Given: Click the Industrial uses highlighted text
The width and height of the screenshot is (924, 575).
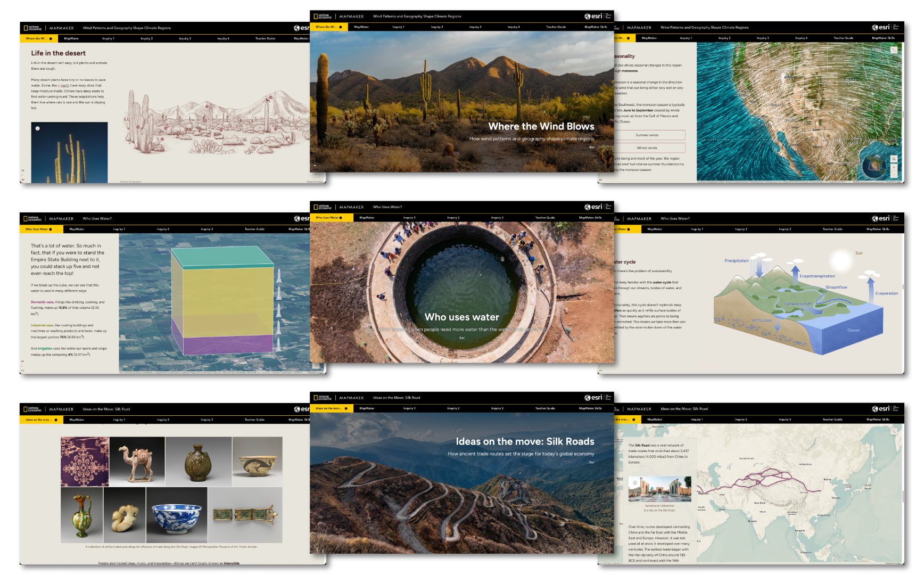Looking at the screenshot, I should click(x=42, y=325).
